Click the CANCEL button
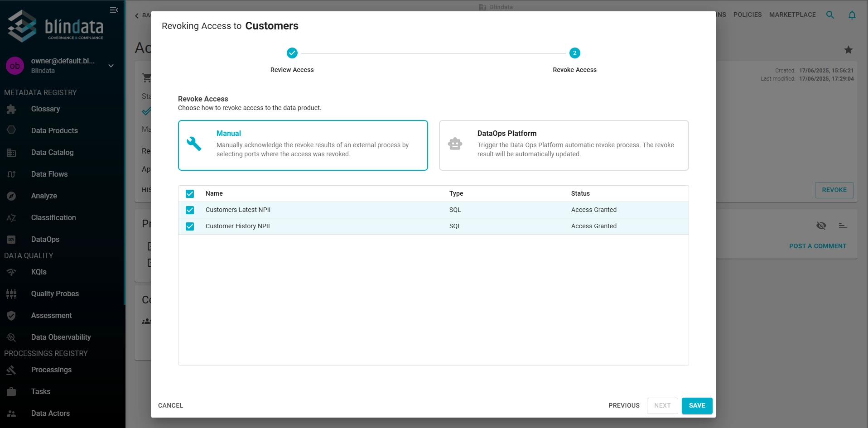Screen dimensions: 868x428 (171, 406)
